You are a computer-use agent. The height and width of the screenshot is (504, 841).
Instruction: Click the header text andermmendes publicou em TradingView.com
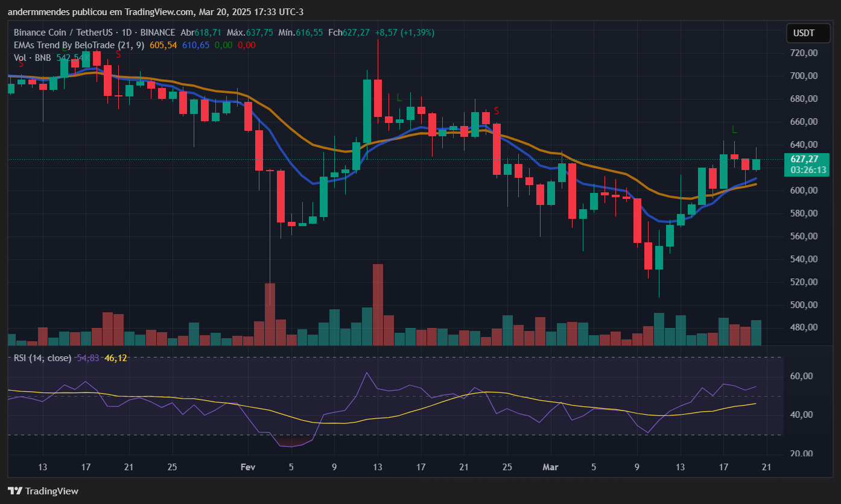[101, 11]
